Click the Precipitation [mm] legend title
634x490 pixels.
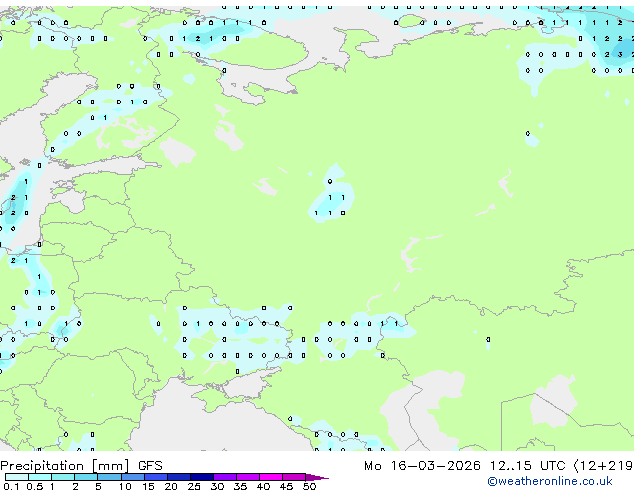(x=65, y=465)
